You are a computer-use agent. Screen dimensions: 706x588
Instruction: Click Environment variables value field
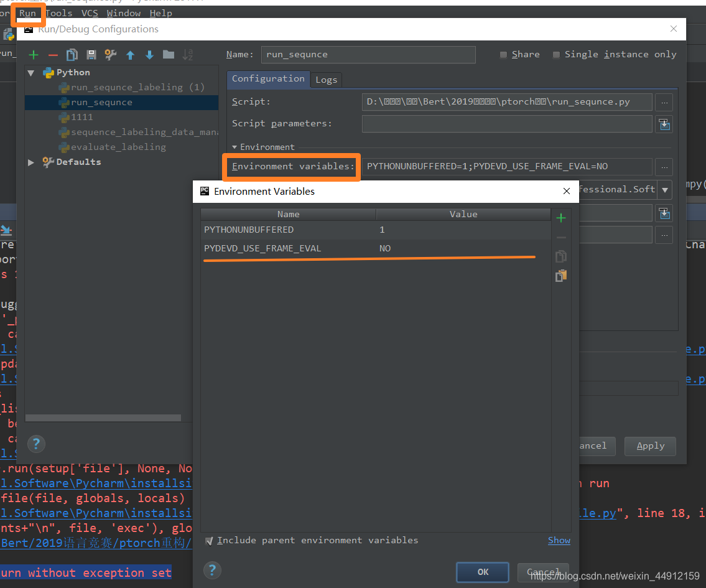coord(507,167)
